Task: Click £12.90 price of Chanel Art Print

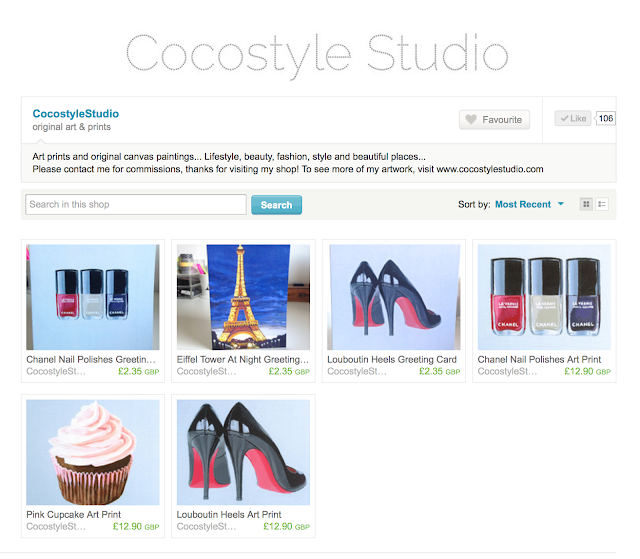Action: [x=587, y=372]
